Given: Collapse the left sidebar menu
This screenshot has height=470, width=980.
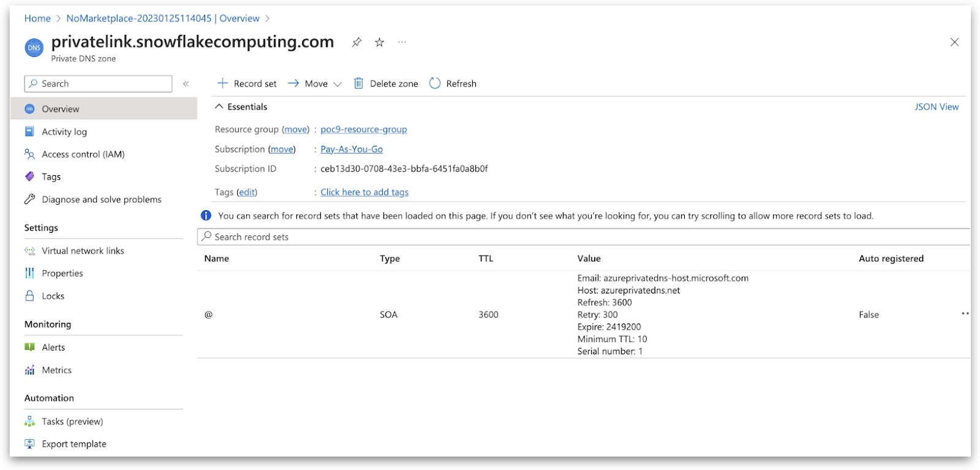Looking at the screenshot, I should pyautogui.click(x=186, y=84).
